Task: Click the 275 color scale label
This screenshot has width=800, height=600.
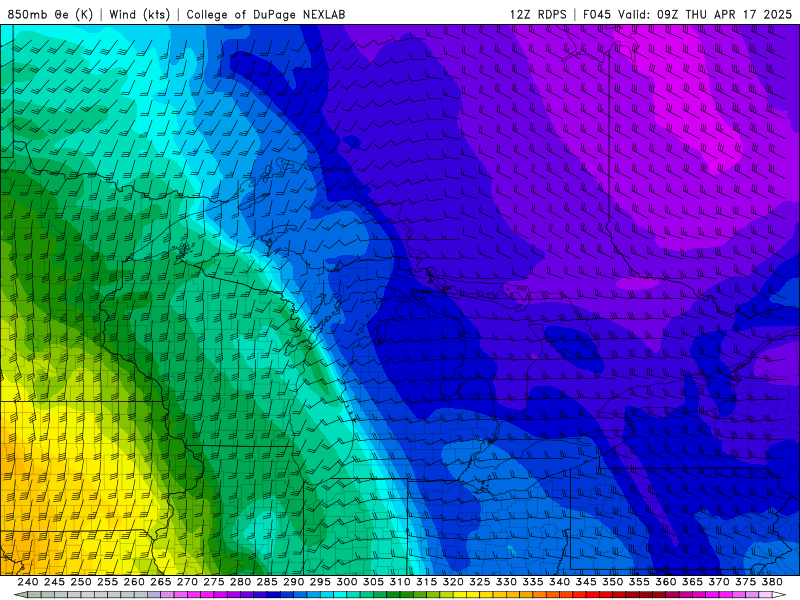Action: [214, 582]
